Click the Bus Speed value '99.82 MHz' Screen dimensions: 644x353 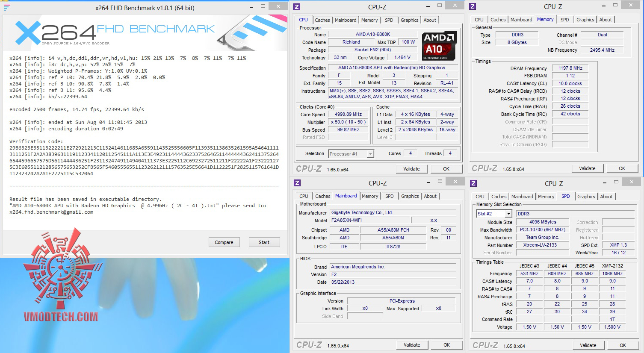348,130
